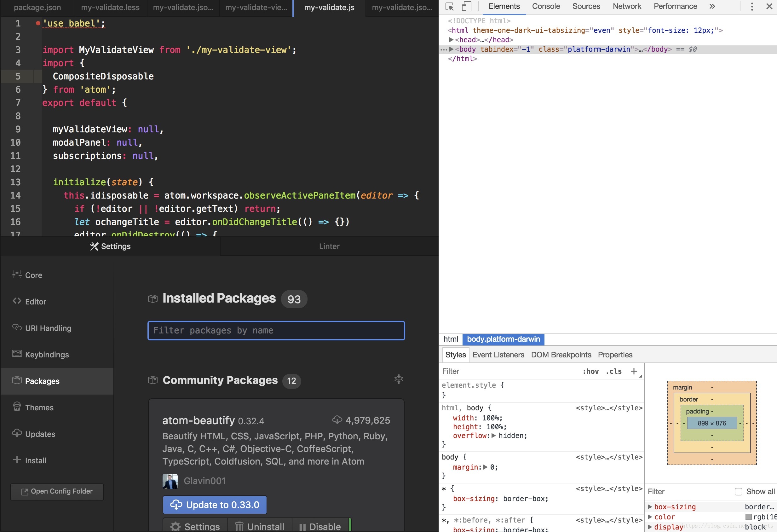Expand computed color property
This screenshot has height=532, width=777.
(x=650, y=517)
